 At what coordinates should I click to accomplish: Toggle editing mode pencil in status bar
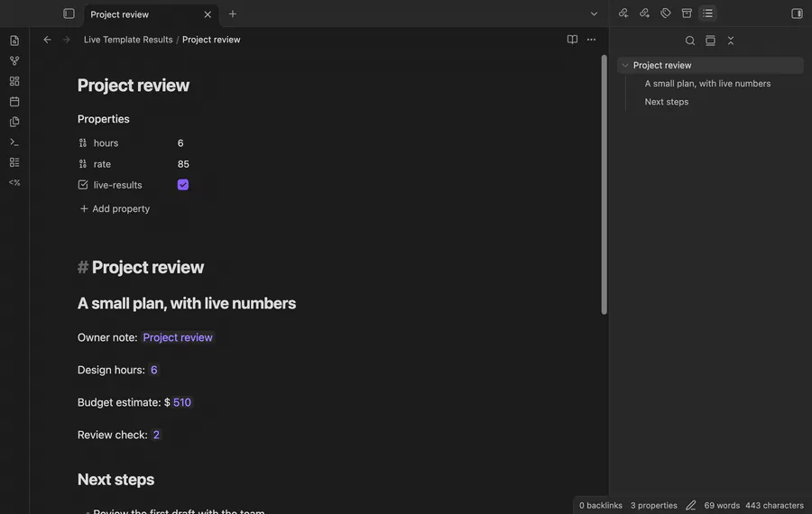point(691,505)
